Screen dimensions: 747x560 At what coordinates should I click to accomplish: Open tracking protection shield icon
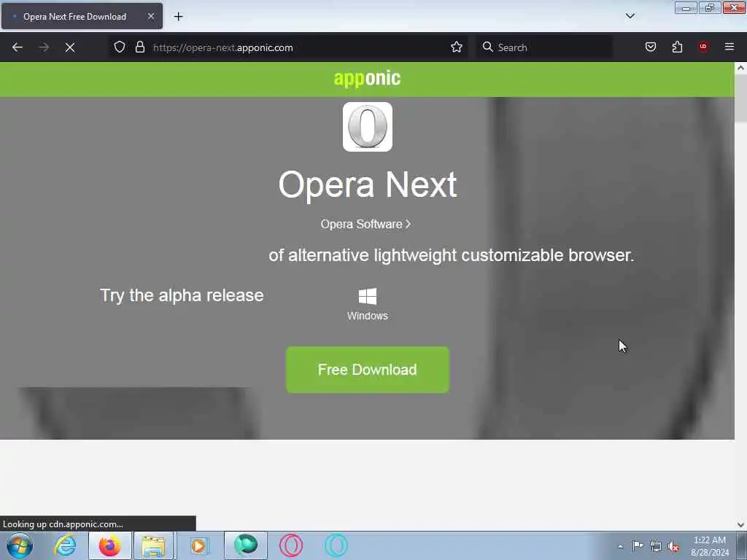coord(120,47)
